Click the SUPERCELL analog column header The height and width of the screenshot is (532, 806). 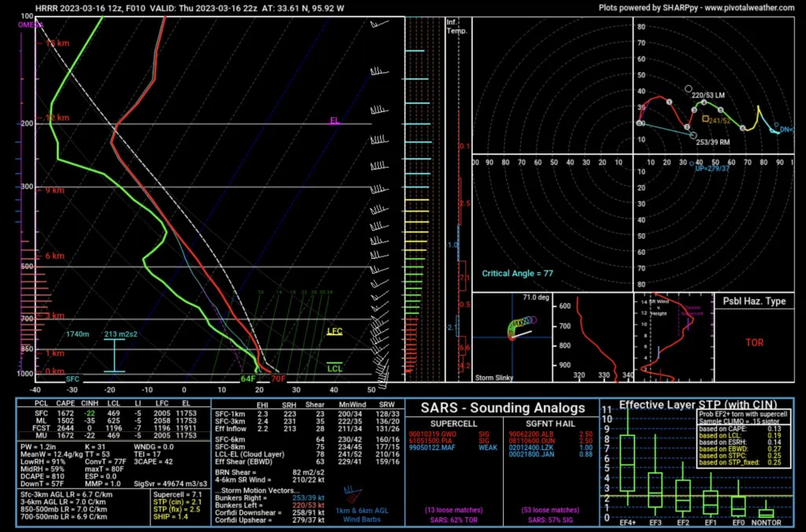coord(453,423)
